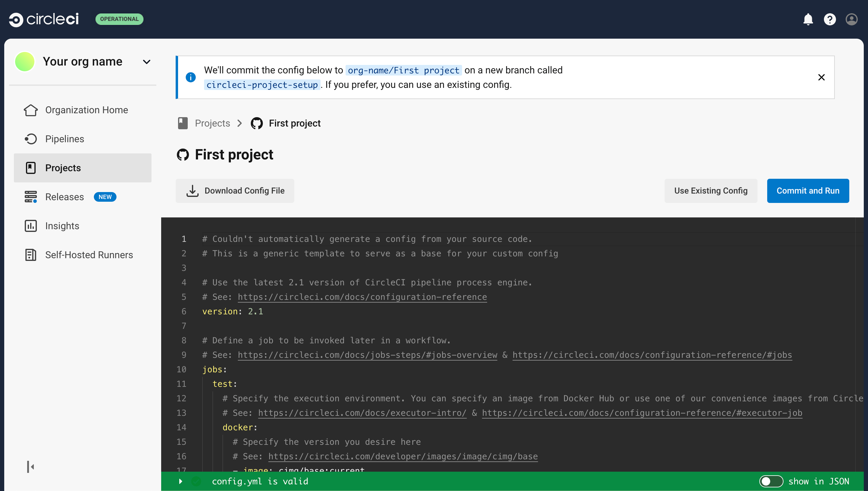Open the configuration-reference/#jobs link
Screen dimensions: 868x491
click(x=652, y=355)
